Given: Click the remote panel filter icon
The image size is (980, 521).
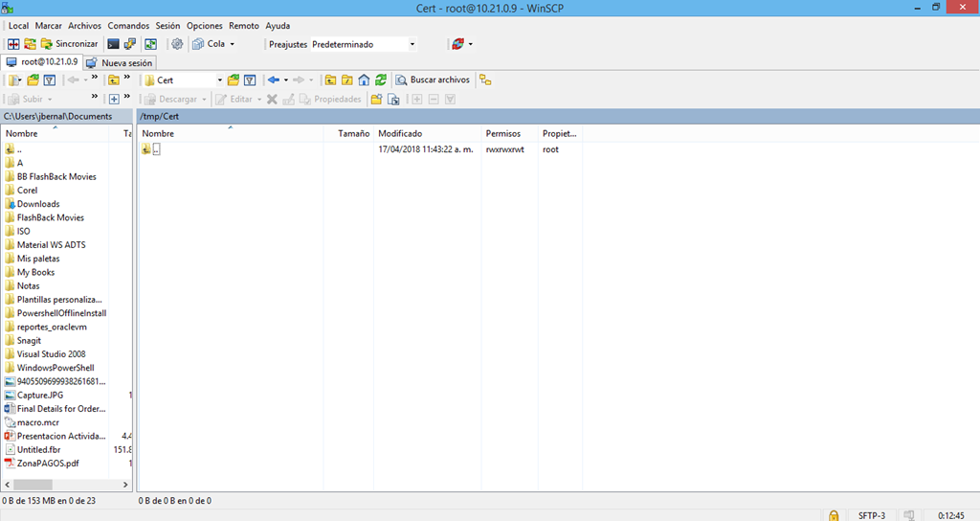Looking at the screenshot, I should (250, 80).
